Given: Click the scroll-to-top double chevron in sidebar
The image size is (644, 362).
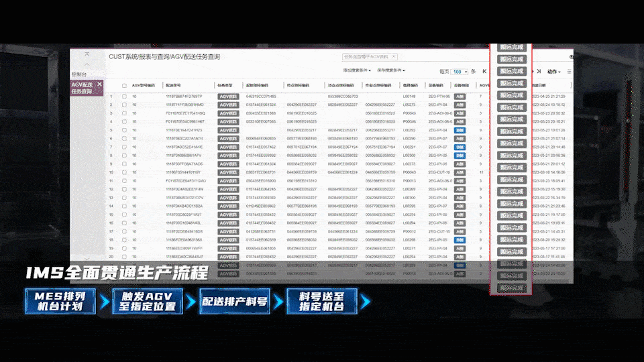Looking at the screenshot, I should click(87, 54).
